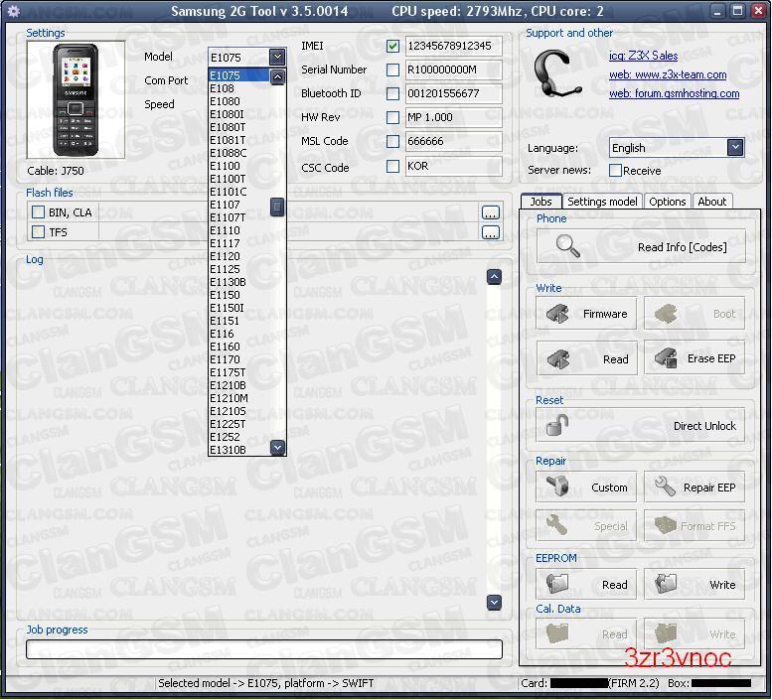The height and width of the screenshot is (700, 772).
Task: Click the support headset icon
Action: coord(556,73)
